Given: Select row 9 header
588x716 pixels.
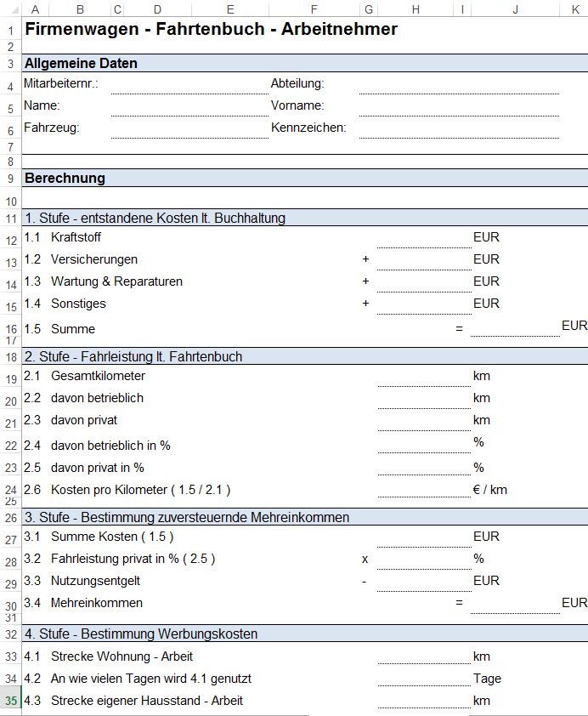Looking at the screenshot, I should pos(10,179).
